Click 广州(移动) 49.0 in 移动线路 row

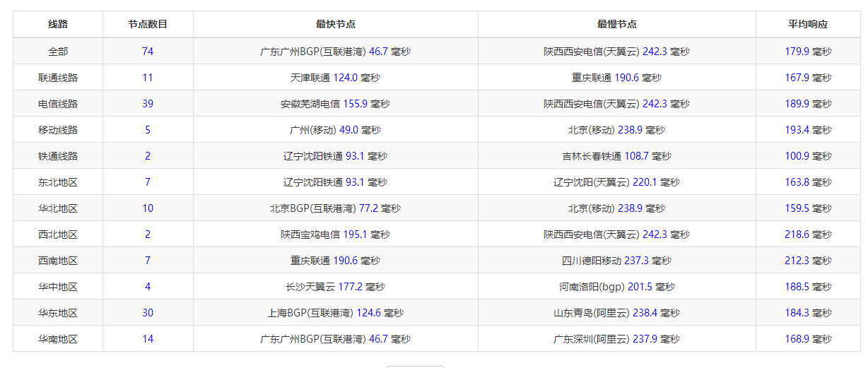(335, 130)
